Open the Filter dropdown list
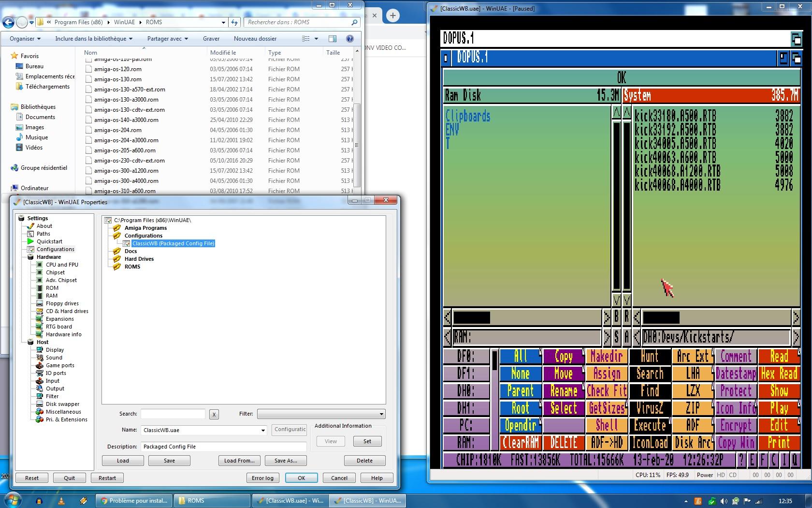812x508 pixels. tap(321, 414)
